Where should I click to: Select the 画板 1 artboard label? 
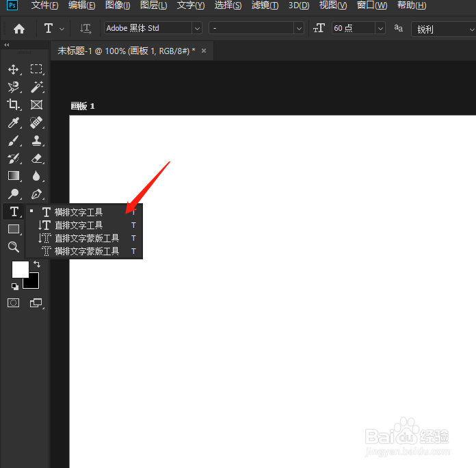click(83, 106)
